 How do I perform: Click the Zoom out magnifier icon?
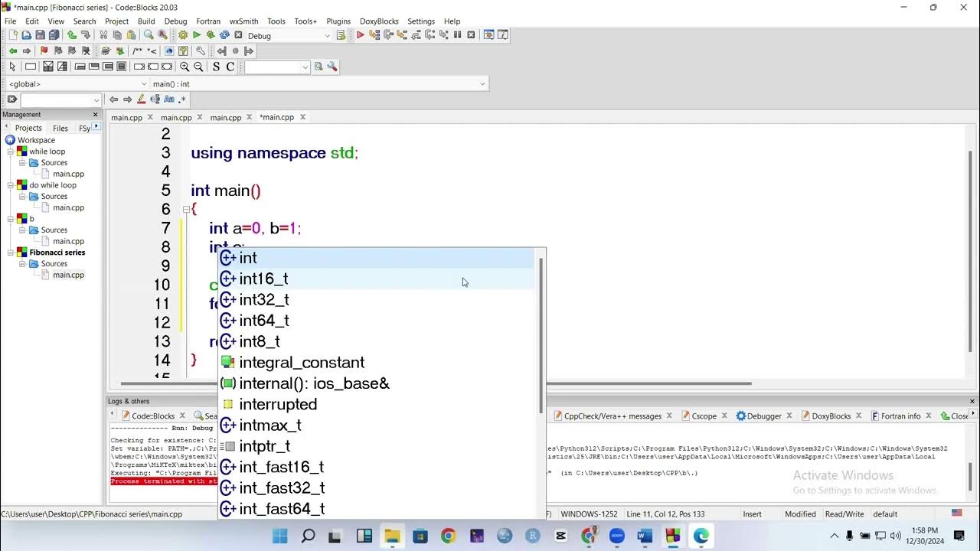198,67
